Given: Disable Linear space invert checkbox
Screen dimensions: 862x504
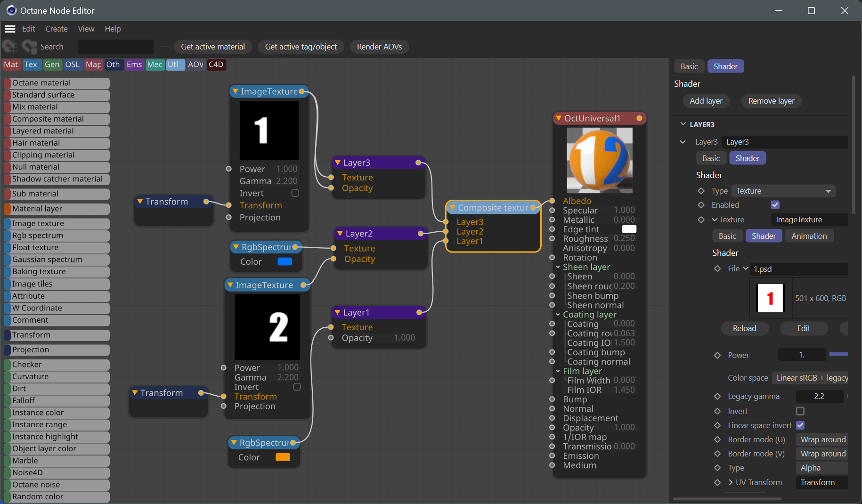Looking at the screenshot, I should coord(800,425).
